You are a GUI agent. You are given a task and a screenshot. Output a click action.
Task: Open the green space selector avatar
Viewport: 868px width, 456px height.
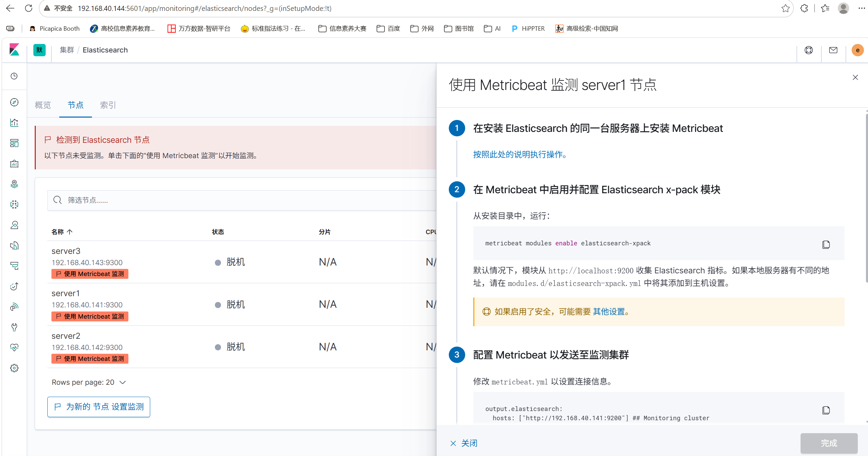(x=40, y=50)
